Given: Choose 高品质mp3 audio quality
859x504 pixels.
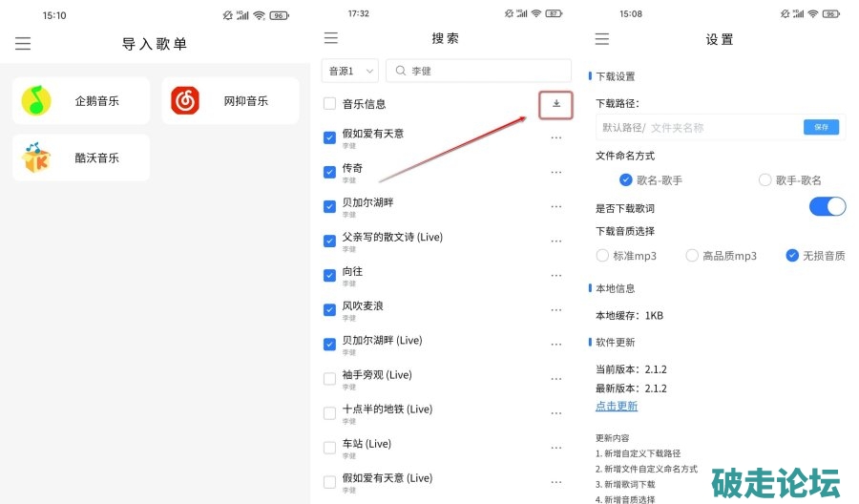Looking at the screenshot, I should [x=692, y=256].
